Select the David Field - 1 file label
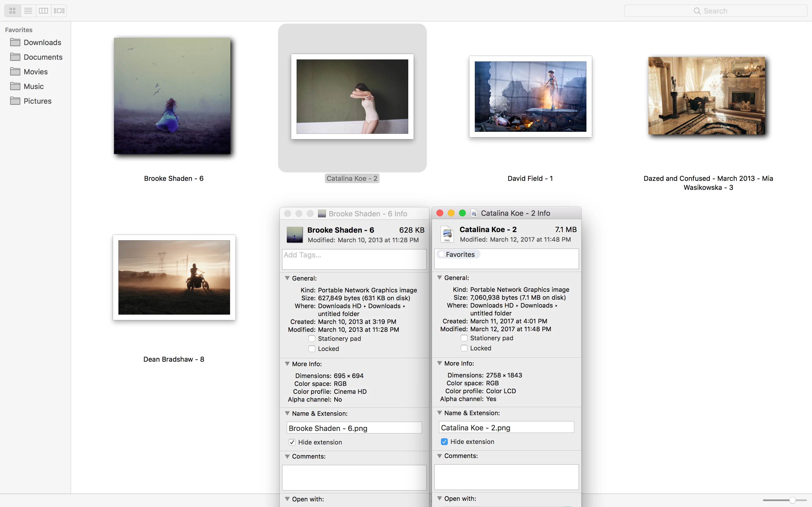 pos(530,178)
